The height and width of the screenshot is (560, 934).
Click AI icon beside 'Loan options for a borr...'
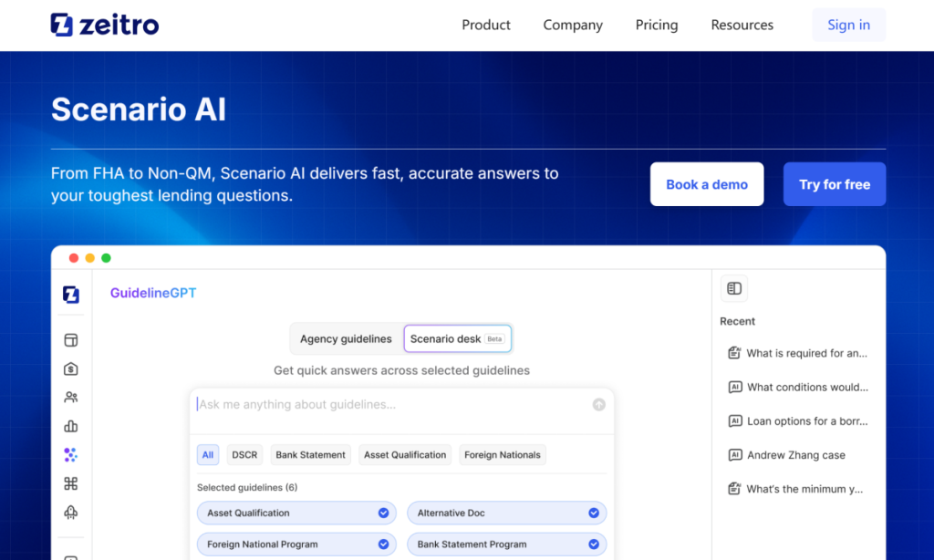(x=735, y=421)
